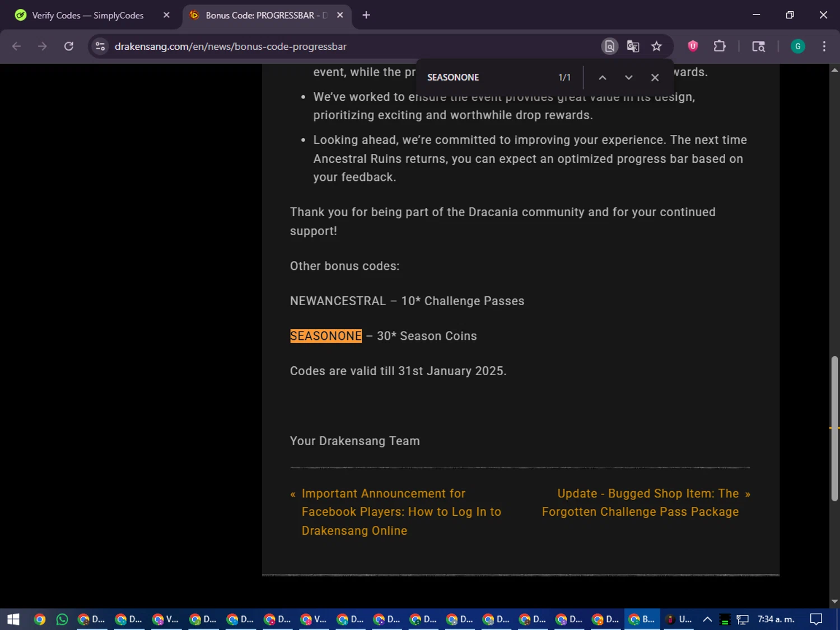Image resolution: width=840 pixels, height=630 pixels.
Task: Open the green monitor tray icon
Action: click(x=725, y=619)
